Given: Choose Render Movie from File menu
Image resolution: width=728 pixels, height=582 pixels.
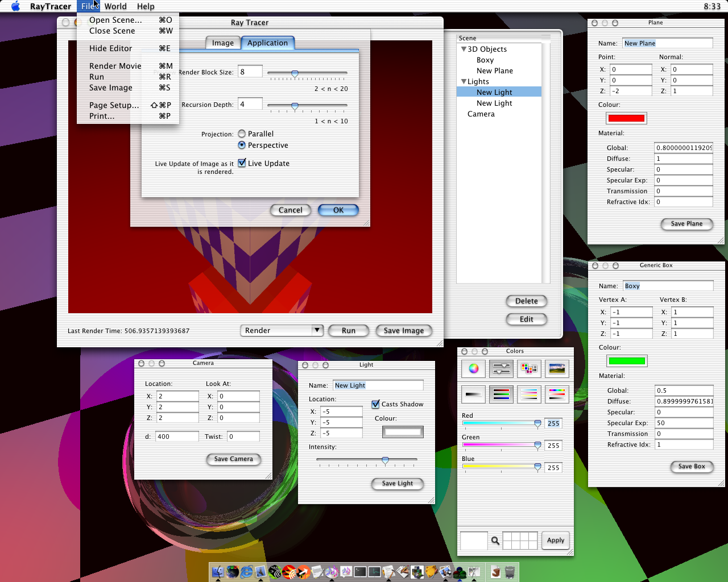Looking at the screenshot, I should pyautogui.click(x=115, y=66).
